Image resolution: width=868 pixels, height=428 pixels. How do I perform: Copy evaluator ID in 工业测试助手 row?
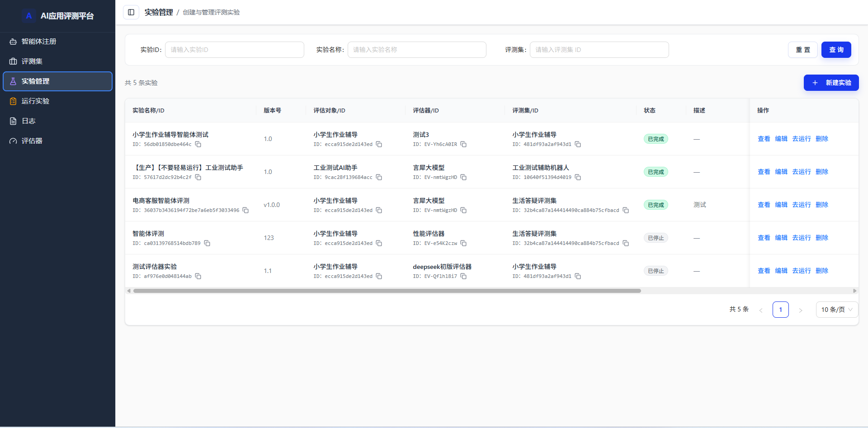coord(463,177)
